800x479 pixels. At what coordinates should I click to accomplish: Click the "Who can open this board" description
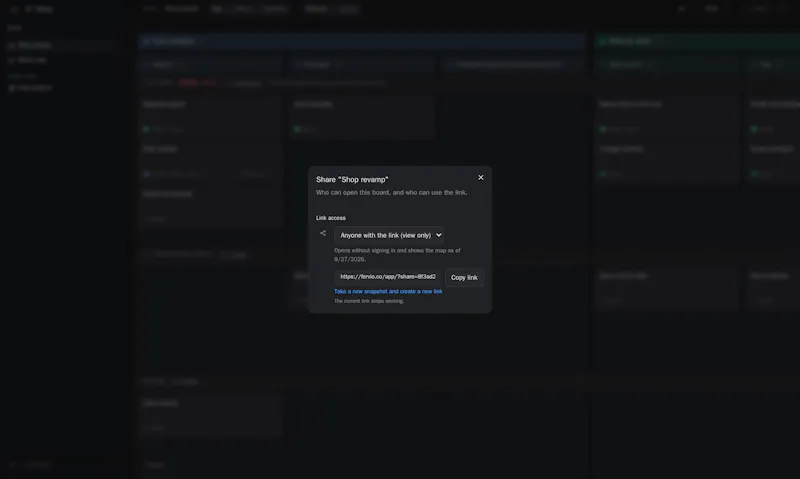pos(391,192)
